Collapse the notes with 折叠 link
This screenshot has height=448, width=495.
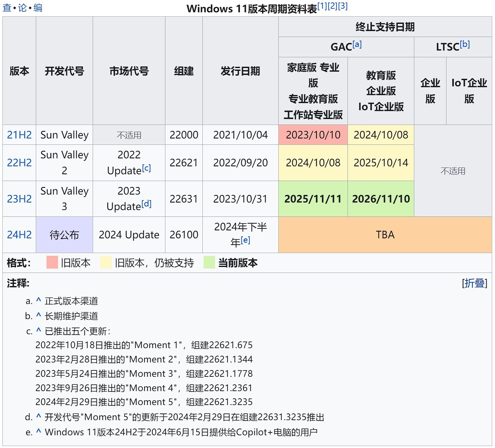475,283
